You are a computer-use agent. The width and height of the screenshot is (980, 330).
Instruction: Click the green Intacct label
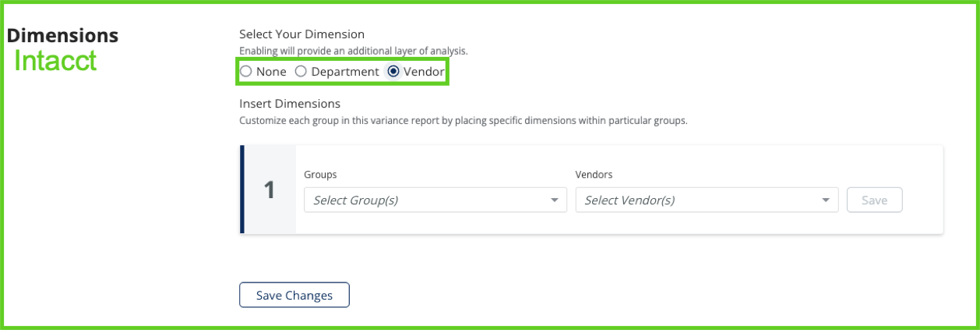55,61
